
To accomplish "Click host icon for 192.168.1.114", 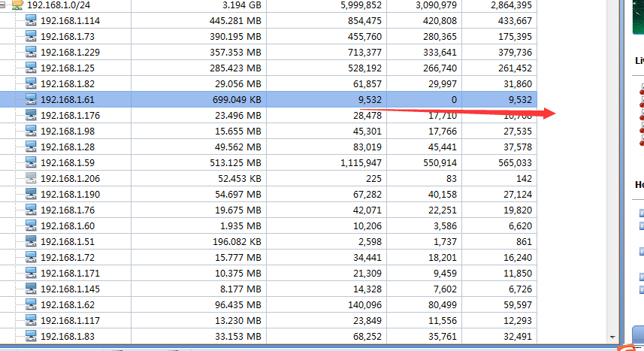I will (31, 21).
